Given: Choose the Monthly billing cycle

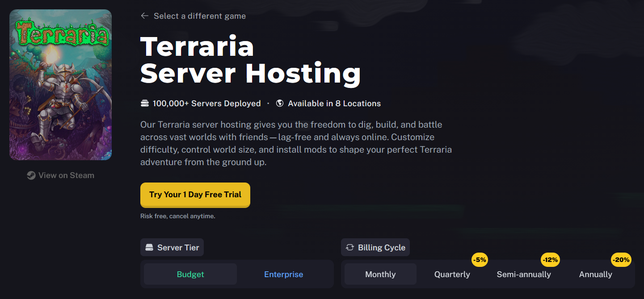Looking at the screenshot, I should click(x=380, y=274).
